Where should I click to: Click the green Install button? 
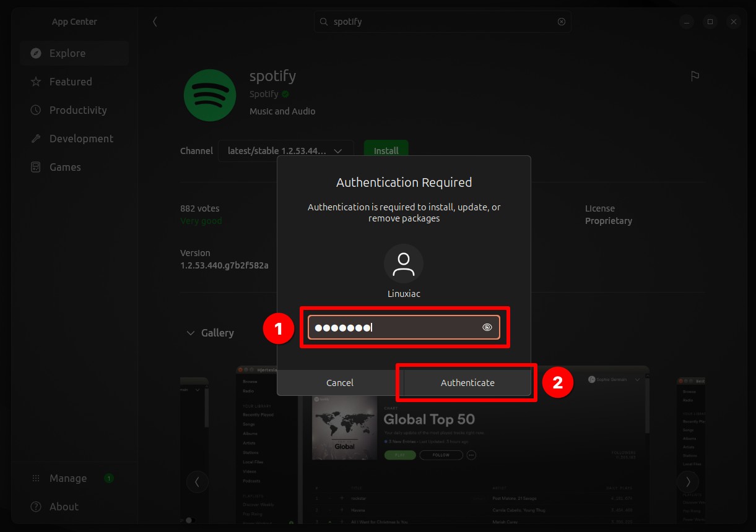[x=386, y=151]
